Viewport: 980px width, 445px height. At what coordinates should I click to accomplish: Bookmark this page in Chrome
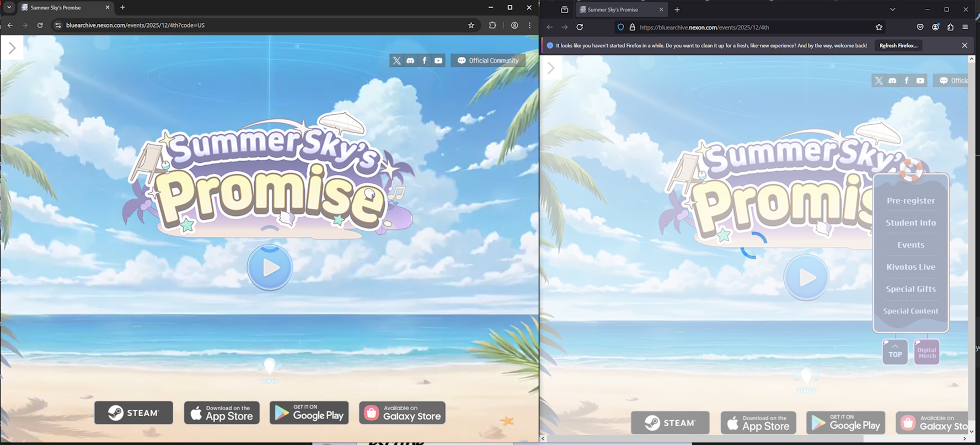coord(471,25)
